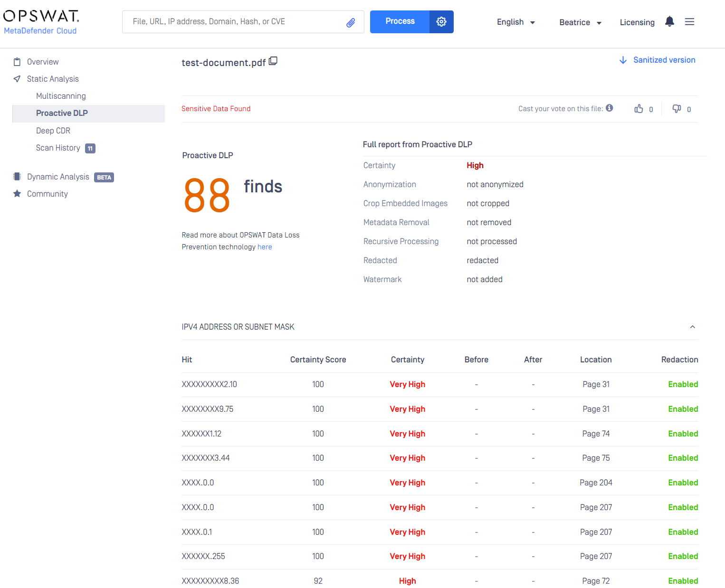The height and width of the screenshot is (588, 725).
Task: Click Page 74 location cell
Action: pos(596,434)
